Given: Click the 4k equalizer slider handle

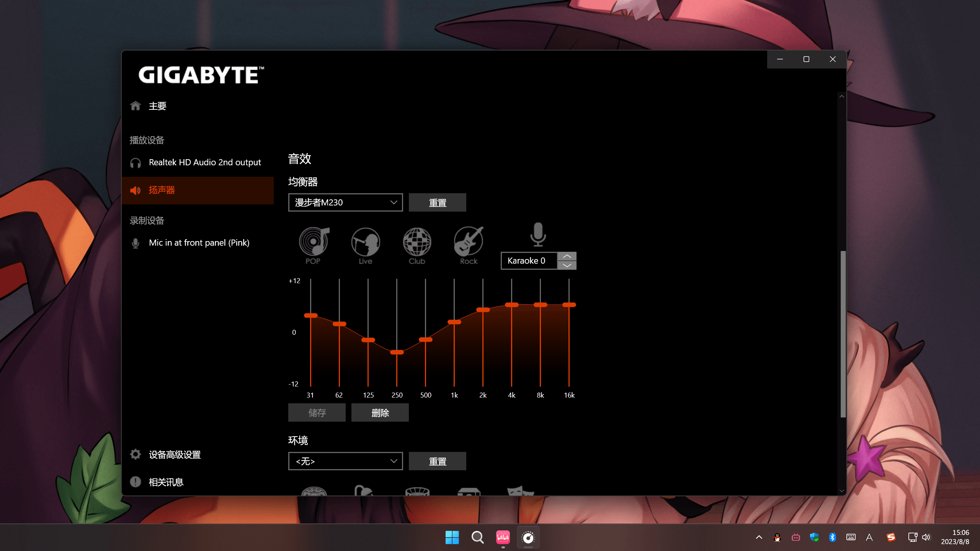Looking at the screenshot, I should [x=512, y=305].
